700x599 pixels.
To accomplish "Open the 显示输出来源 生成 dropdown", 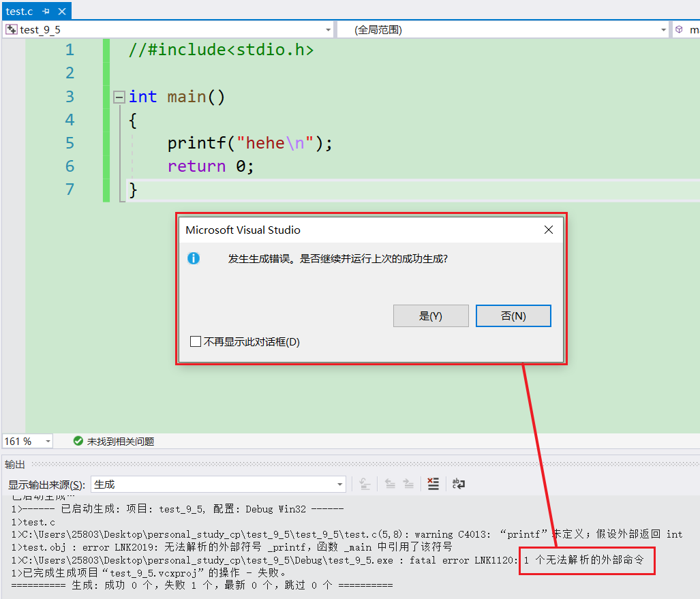I will (x=219, y=485).
